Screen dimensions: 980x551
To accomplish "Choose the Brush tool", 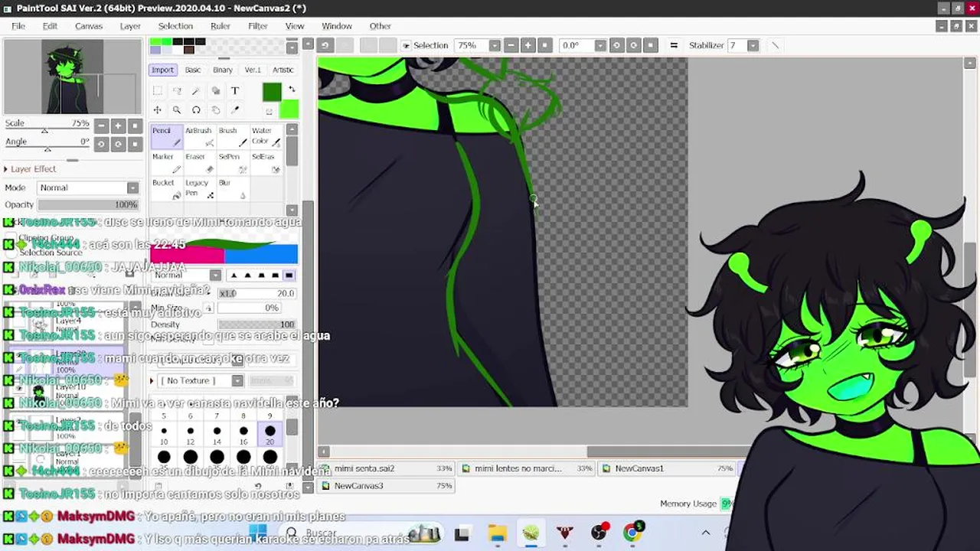I will pyautogui.click(x=233, y=136).
